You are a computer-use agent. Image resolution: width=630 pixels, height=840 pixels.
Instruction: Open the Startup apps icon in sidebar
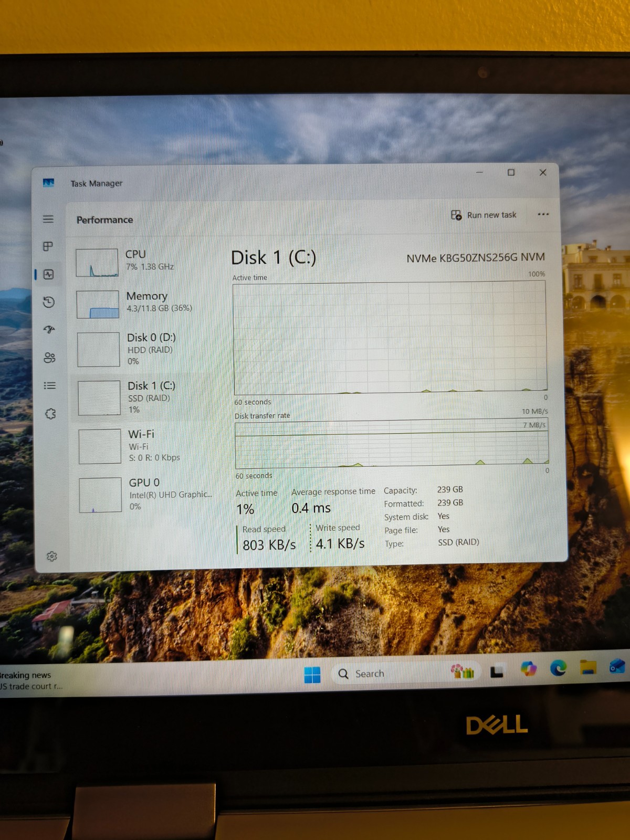pos(49,330)
